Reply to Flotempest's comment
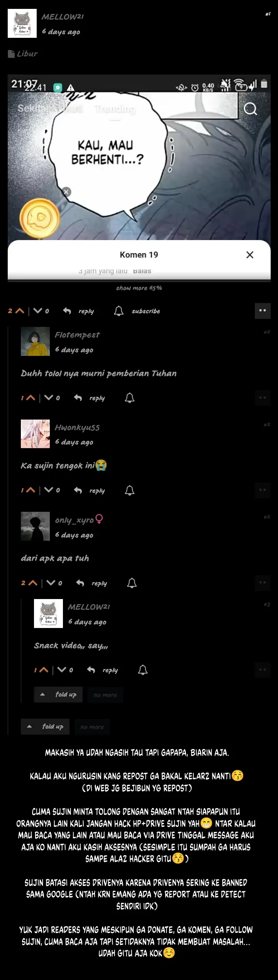278x980 pixels. [x=90, y=398]
